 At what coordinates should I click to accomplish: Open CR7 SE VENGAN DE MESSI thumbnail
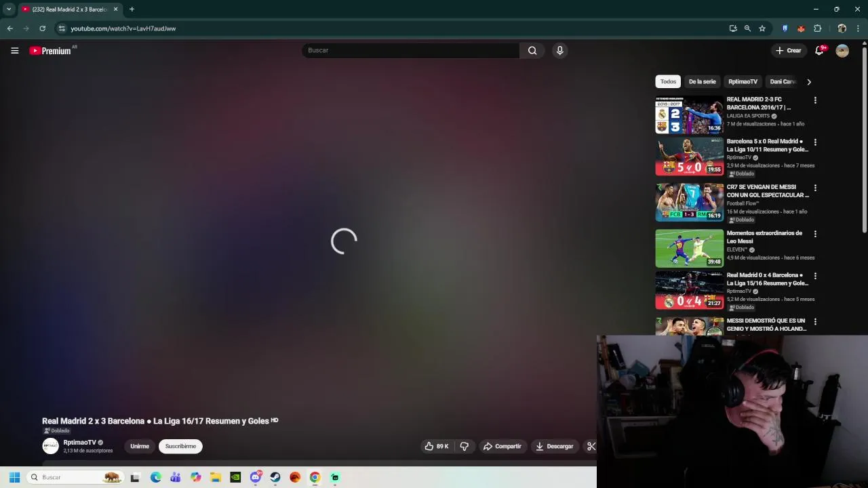point(689,203)
